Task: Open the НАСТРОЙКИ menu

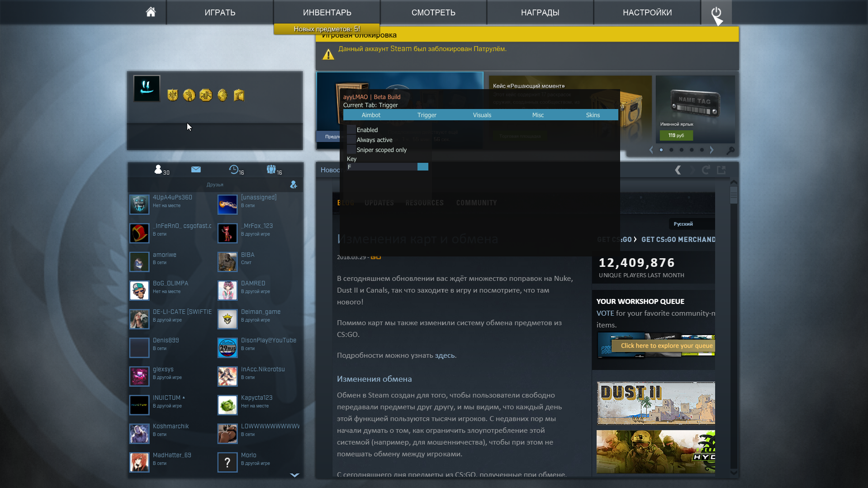Action: coord(647,12)
